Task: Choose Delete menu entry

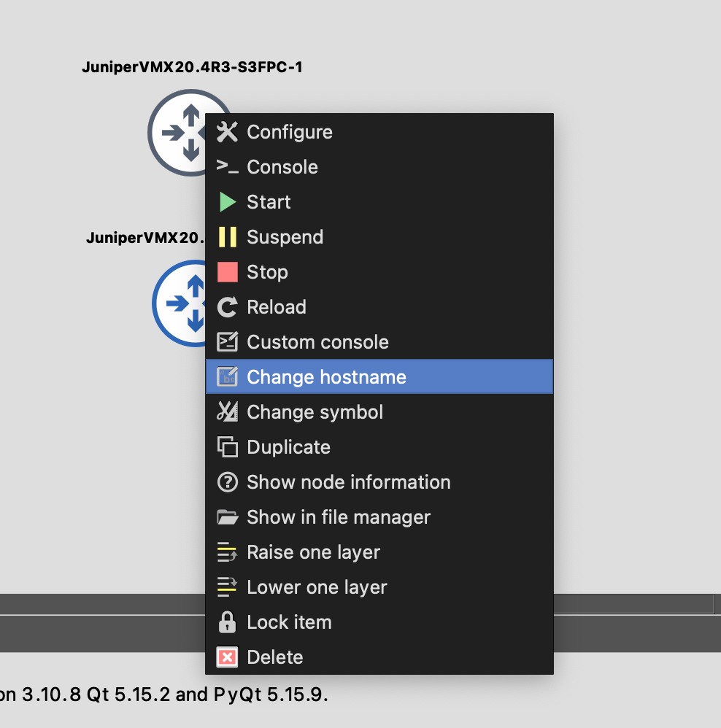Action: pos(379,657)
